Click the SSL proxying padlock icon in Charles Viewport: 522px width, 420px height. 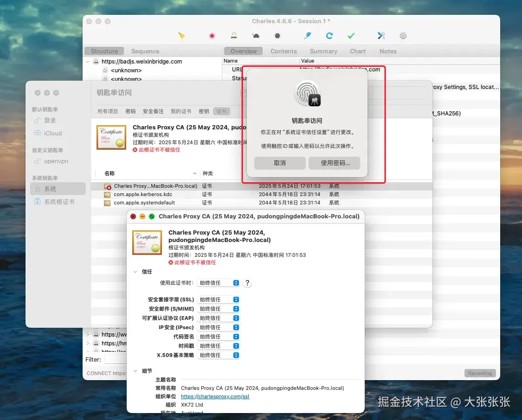(234, 36)
